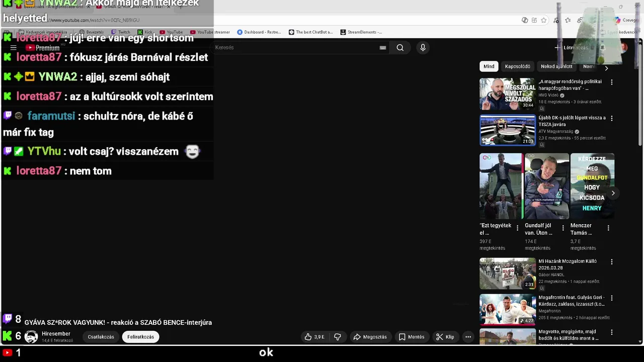Image resolution: width=644 pixels, height=362 pixels.
Task: Open options for 'Gundalf jól van' short
Action: [563, 228]
